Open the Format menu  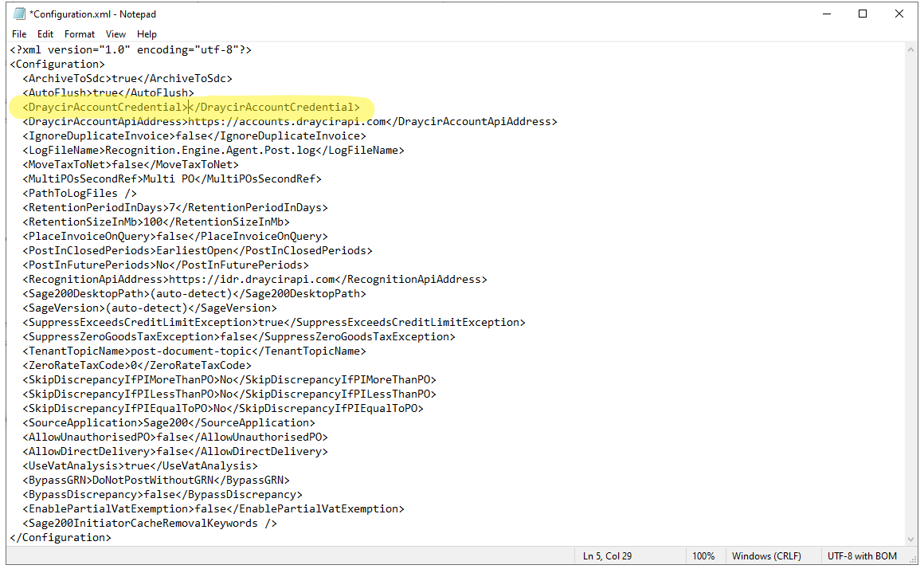(x=80, y=34)
